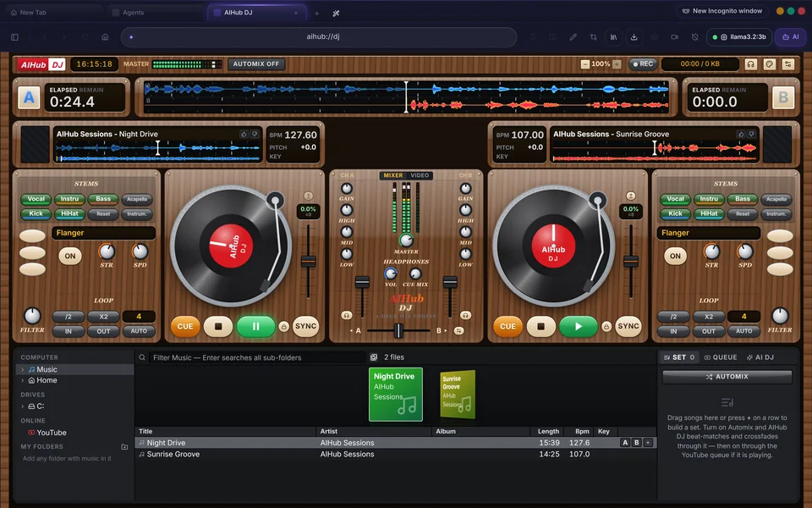
Task: Add Night Drive row to set with plus
Action: coord(648,443)
